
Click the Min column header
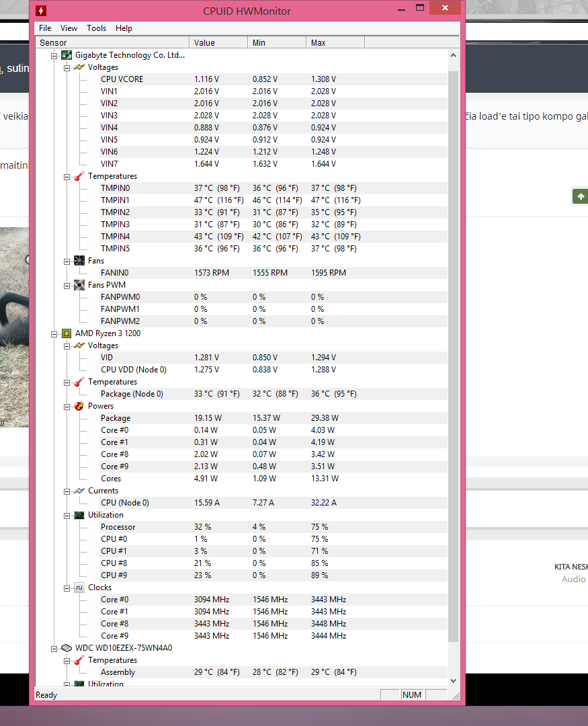277,42
